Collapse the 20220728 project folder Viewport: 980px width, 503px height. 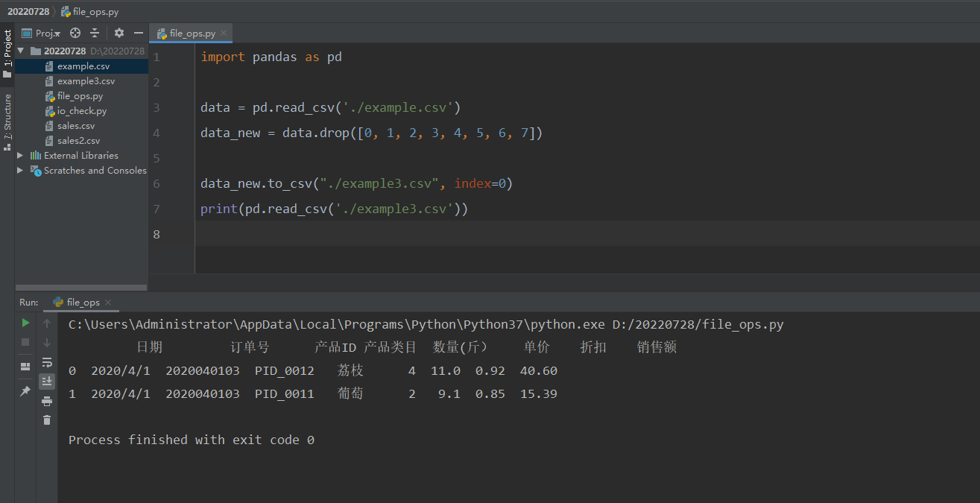(21, 51)
